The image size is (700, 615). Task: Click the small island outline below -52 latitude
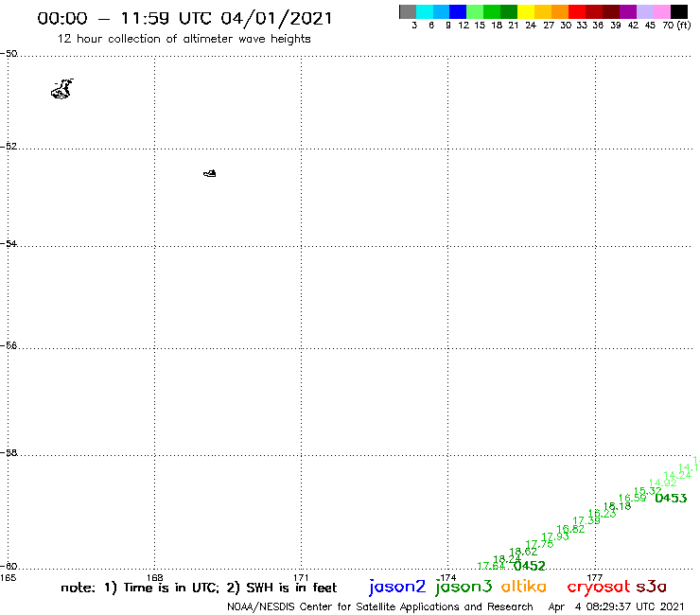210,173
